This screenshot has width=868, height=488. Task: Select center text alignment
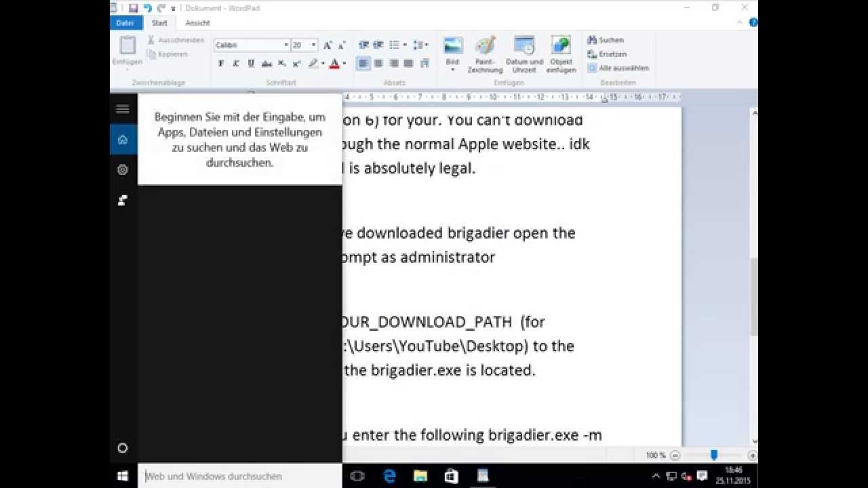378,64
